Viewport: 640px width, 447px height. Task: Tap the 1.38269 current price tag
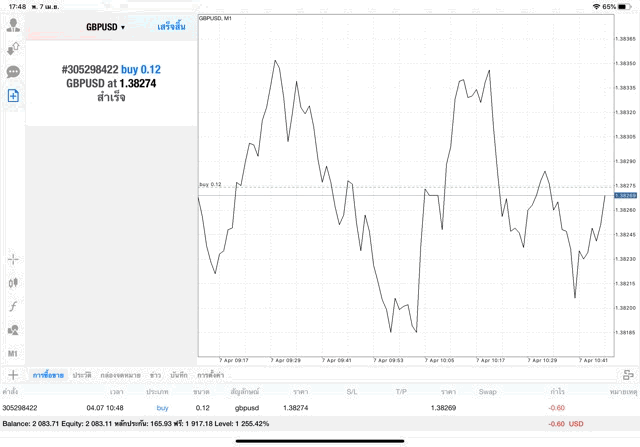[626, 196]
